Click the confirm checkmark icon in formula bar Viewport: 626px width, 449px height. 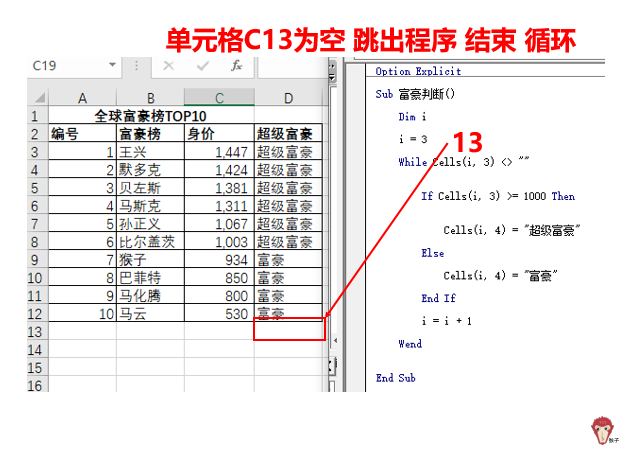[x=203, y=66]
